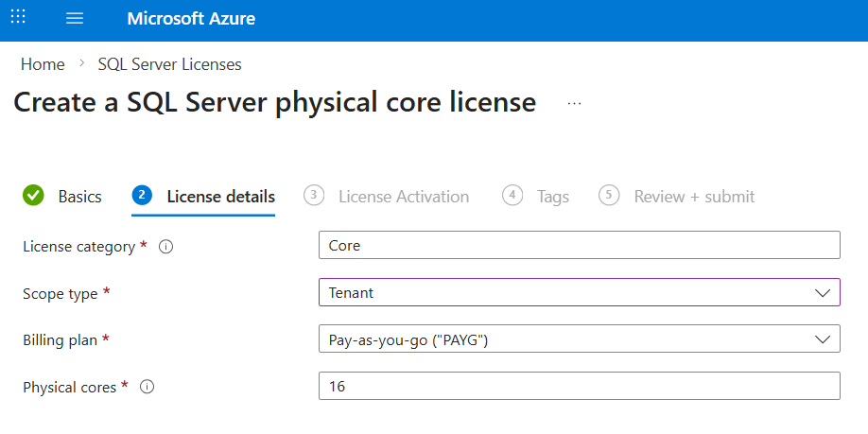The image size is (868, 434).
Task: Click the "Scope type" label
Action: point(61,293)
